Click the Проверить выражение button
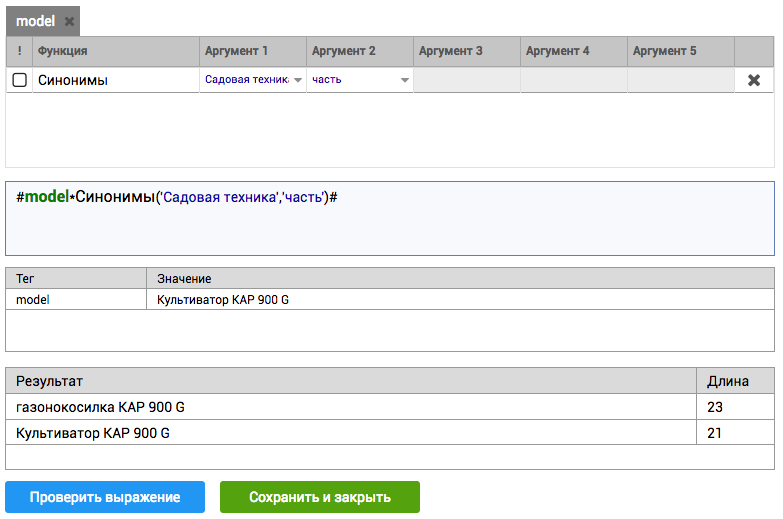This screenshot has width=783, height=519. [x=105, y=497]
